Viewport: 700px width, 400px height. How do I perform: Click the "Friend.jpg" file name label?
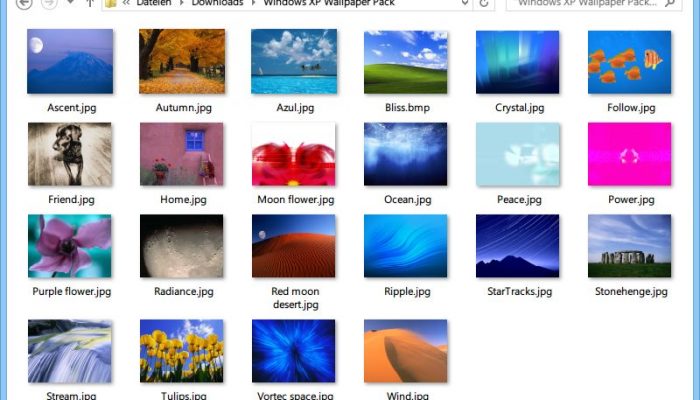(x=71, y=200)
